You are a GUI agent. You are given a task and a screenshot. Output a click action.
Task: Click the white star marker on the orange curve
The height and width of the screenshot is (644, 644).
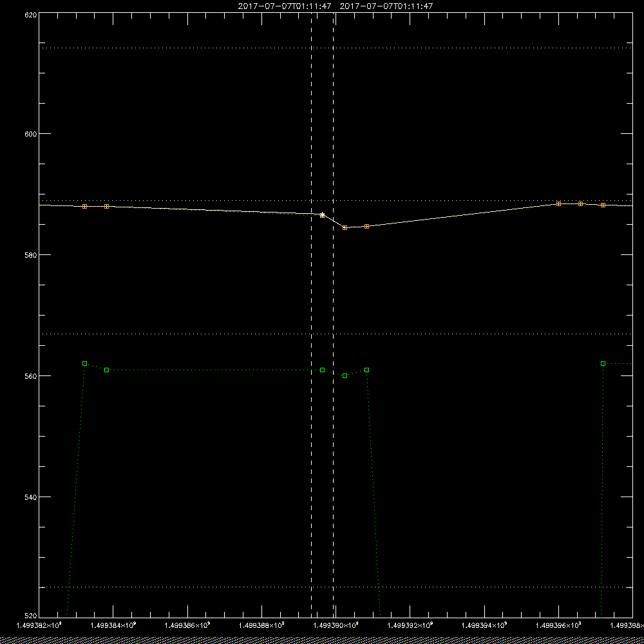pyautogui.click(x=323, y=215)
